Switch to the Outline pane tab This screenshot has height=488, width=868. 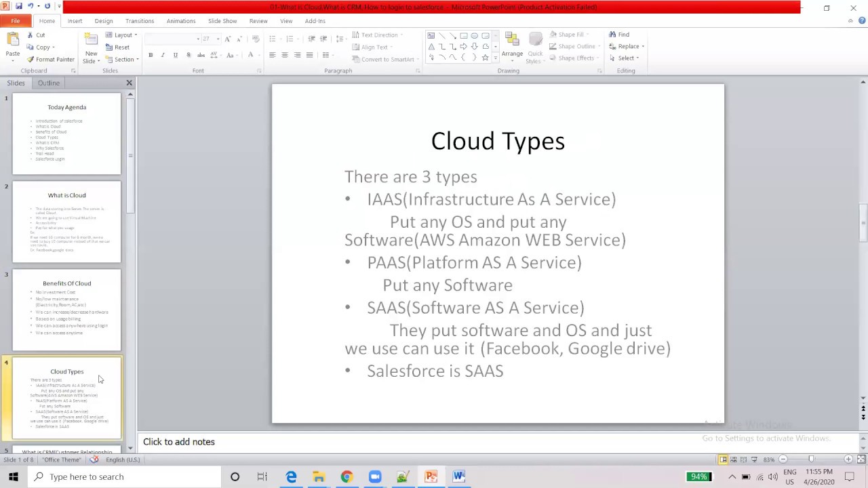tap(49, 83)
